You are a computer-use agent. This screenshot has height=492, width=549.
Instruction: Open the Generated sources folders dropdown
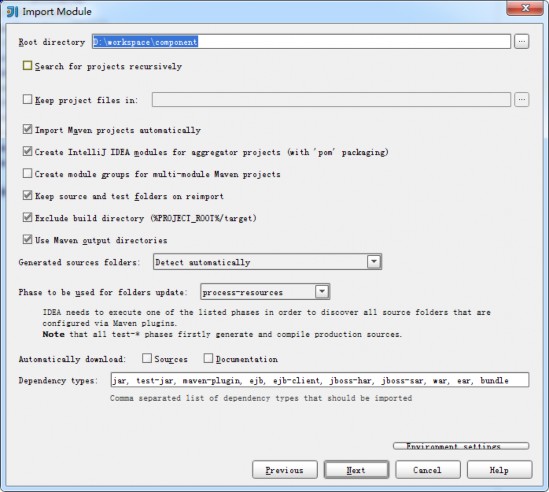click(267, 262)
